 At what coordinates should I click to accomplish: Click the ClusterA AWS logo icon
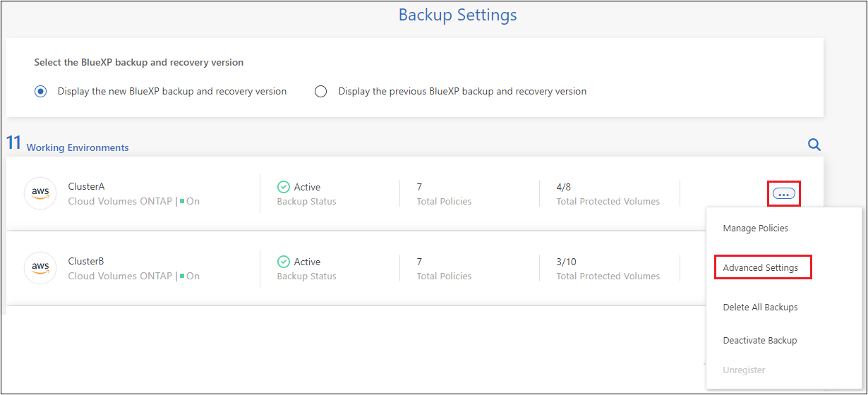tap(40, 193)
